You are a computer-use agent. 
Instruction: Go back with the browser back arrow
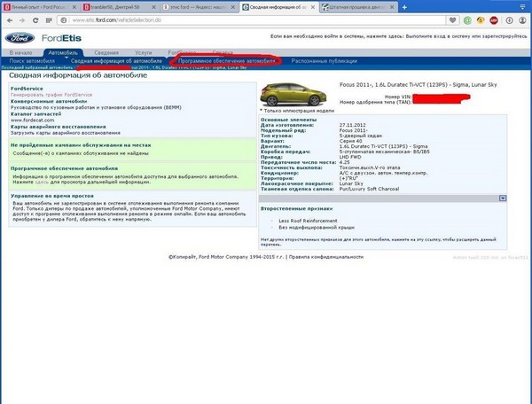pyautogui.click(x=10, y=20)
